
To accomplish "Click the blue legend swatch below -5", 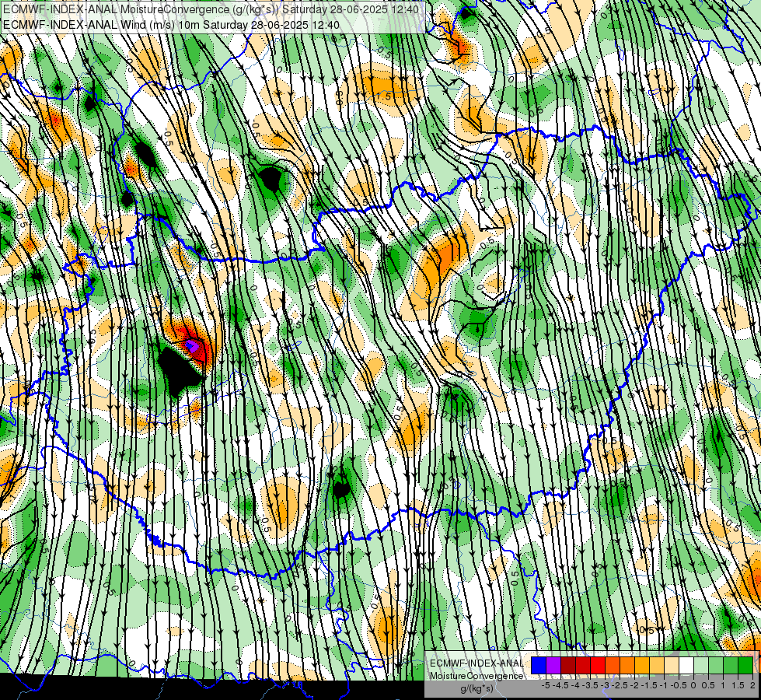I will 539,665.
